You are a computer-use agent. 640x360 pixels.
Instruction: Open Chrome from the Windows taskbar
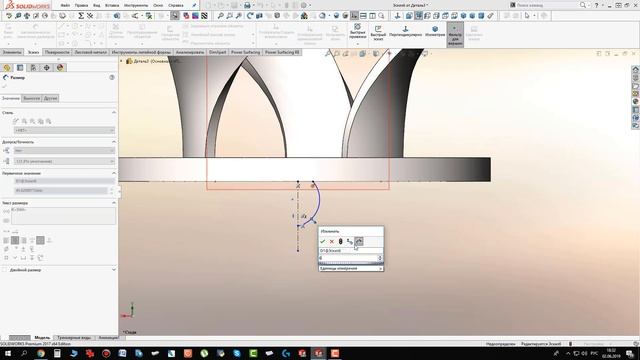coord(41,353)
